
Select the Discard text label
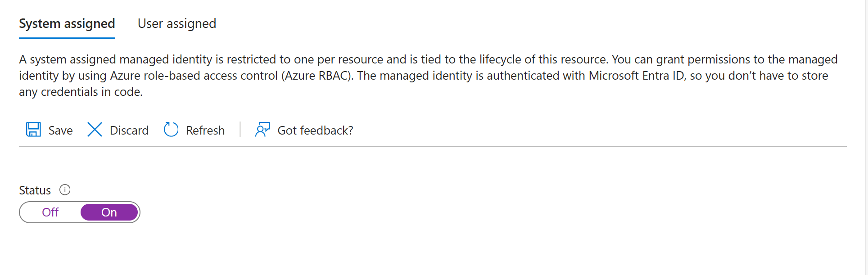click(x=129, y=131)
